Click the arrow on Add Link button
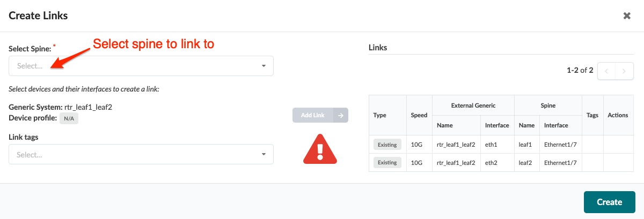Screen dimensions: 644x219 (x=341, y=115)
